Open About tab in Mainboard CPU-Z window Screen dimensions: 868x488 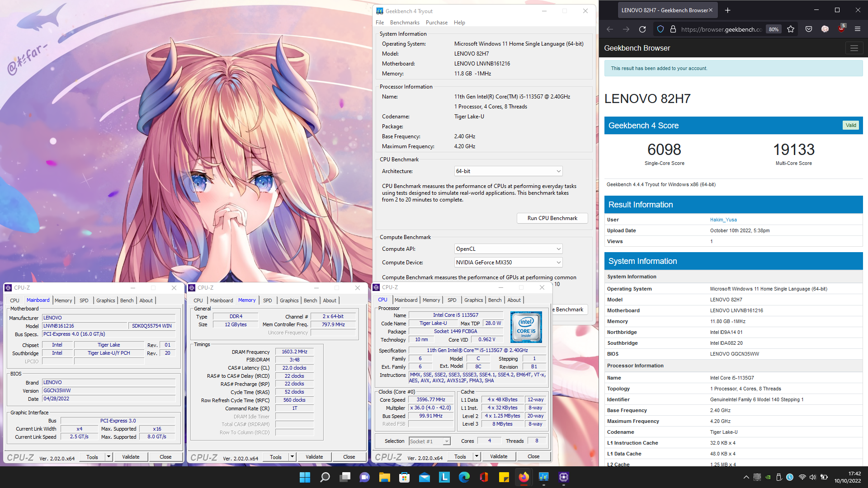pyautogui.click(x=146, y=300)
